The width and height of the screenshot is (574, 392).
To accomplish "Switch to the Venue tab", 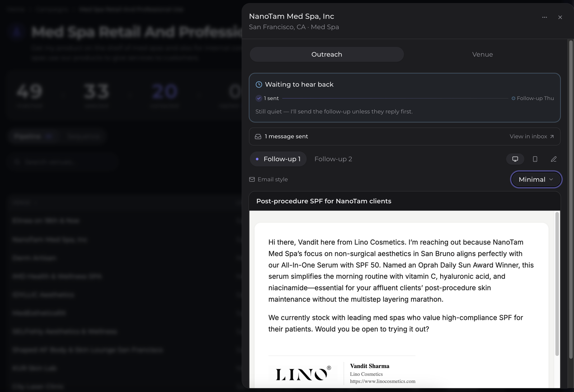I will (x=483, y=54).
